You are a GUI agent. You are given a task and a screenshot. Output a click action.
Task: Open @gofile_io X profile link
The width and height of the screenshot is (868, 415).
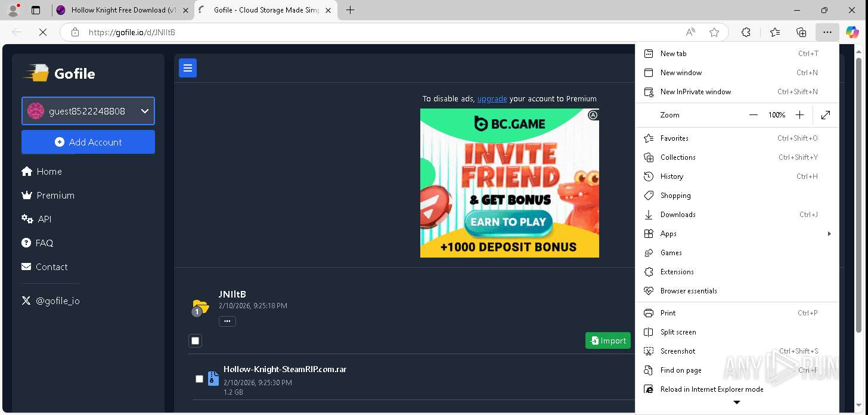tap(51, 301)
